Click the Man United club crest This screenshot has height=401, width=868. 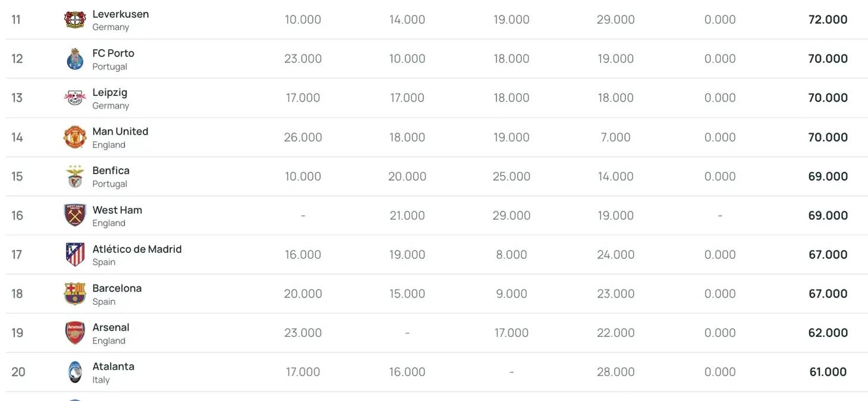(75, 137)
